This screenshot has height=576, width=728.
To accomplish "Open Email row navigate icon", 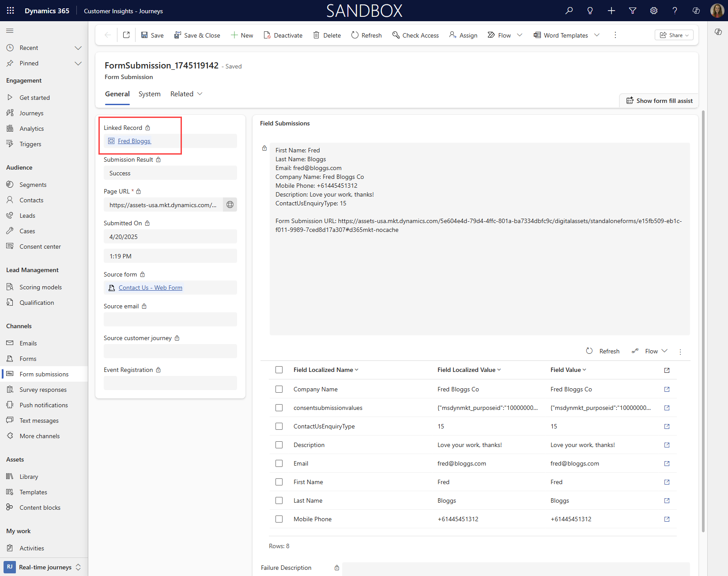I will click(667, 463).
